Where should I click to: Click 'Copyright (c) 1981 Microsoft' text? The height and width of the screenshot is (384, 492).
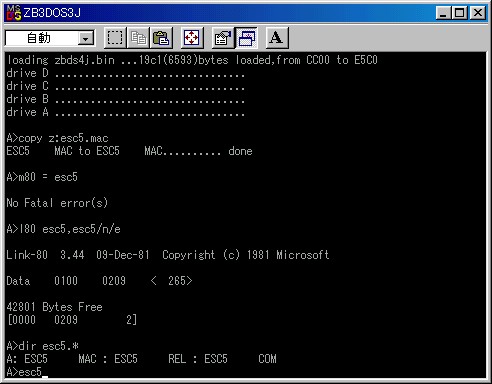click(x=246, y=255)
